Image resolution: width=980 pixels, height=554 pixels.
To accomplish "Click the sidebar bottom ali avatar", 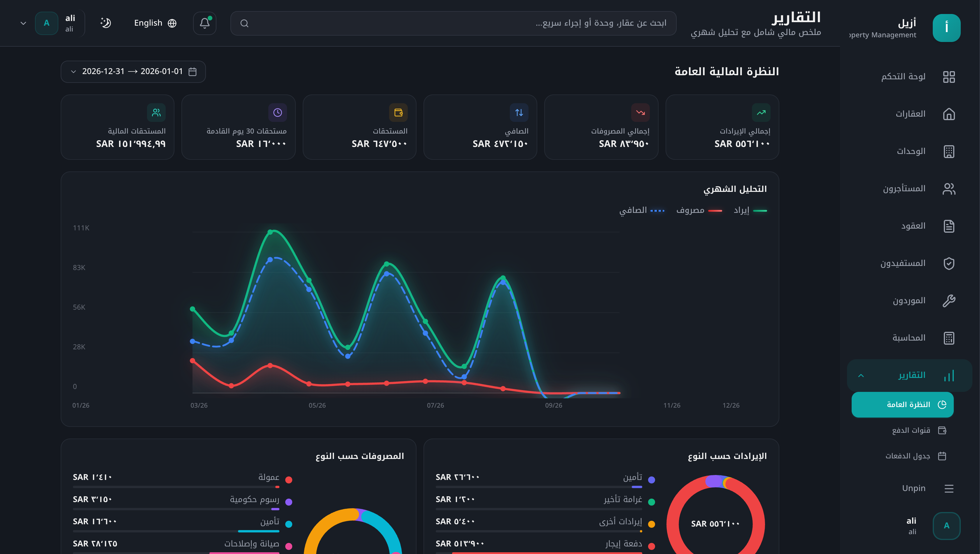I will pos(946,525).
